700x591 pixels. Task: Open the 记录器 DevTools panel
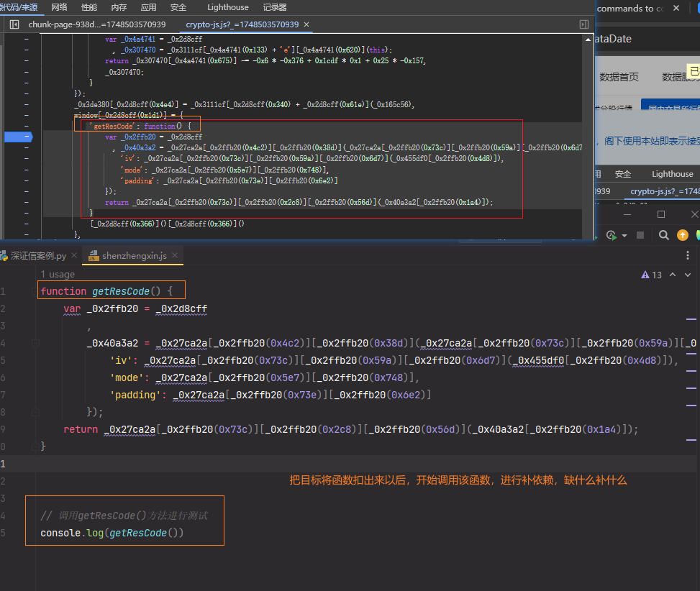click(275, 7)
